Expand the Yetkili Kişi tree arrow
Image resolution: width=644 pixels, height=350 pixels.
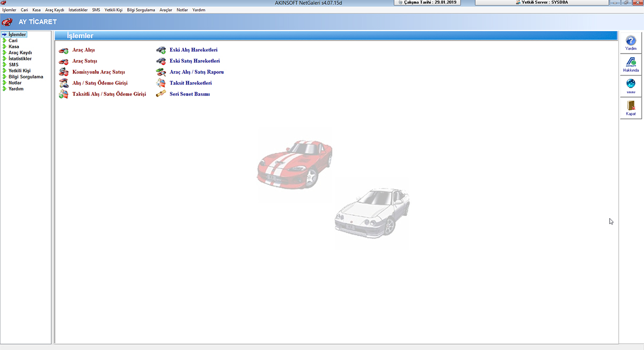(x=4, y=71)
